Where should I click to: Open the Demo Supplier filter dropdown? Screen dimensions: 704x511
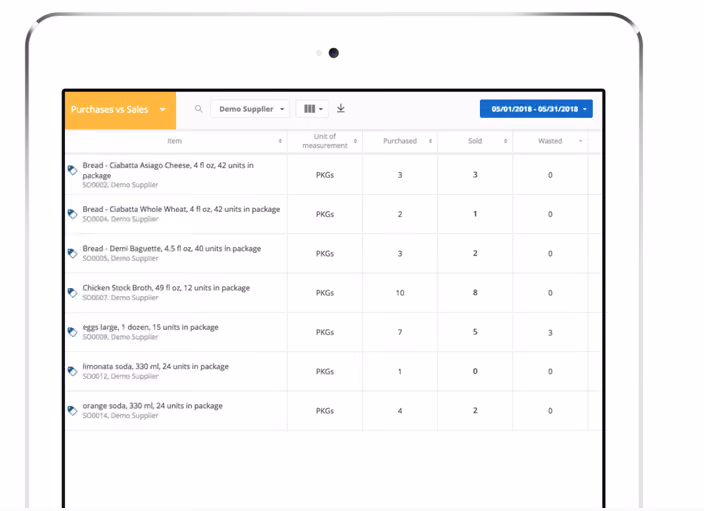pos(250,109)
